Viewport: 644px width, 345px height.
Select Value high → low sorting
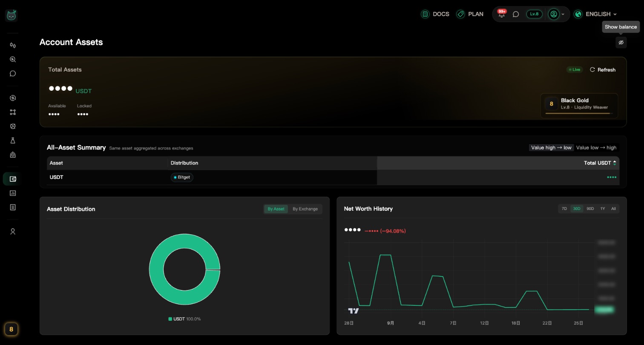coord(551,147)
